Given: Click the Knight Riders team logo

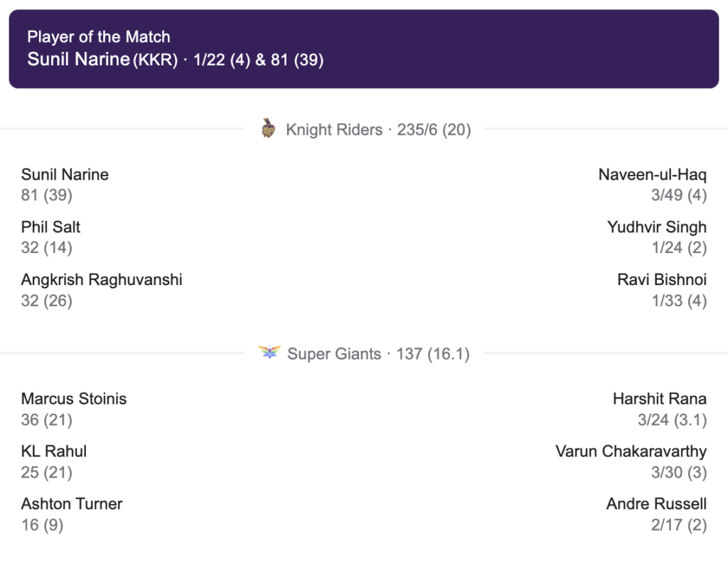Looking at the screenshot, I should coord(268,129).
